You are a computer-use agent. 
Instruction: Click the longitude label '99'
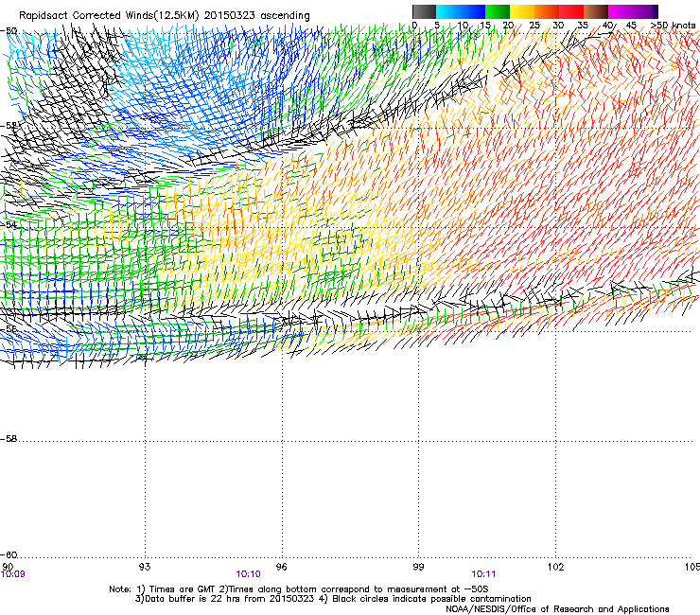[x=418, y=567]
